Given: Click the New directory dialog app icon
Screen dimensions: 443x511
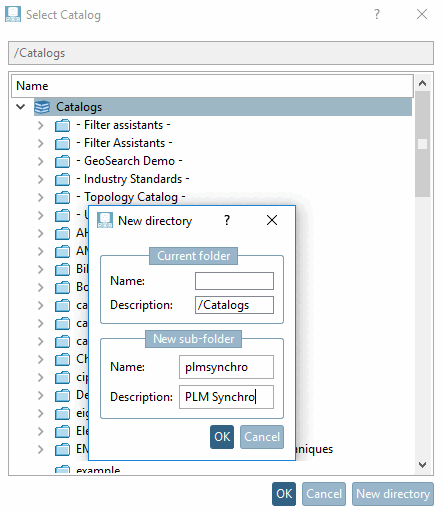Looking at the screenshot, I should (105, 220).
